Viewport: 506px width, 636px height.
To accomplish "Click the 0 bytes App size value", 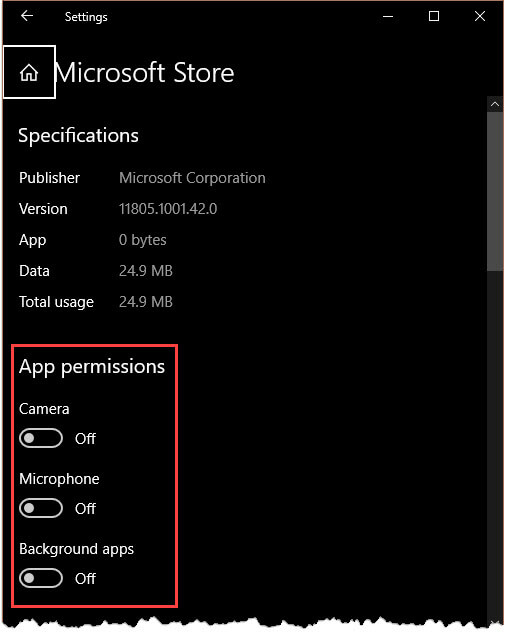I will point(142,240).
